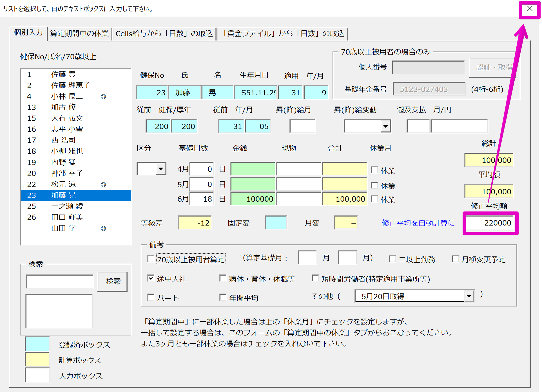Select highlighted 加藤 晃 row
The image size is (542, 392).
pos(76,195)
